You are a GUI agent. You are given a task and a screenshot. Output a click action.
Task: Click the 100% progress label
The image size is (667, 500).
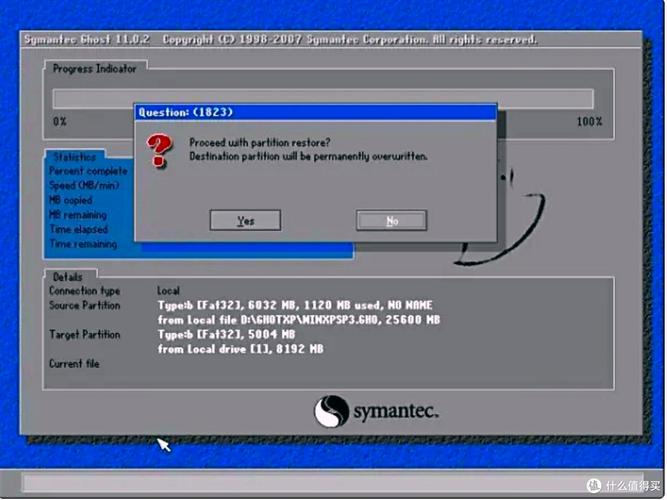pyautogui.click(x=589, y=122)
